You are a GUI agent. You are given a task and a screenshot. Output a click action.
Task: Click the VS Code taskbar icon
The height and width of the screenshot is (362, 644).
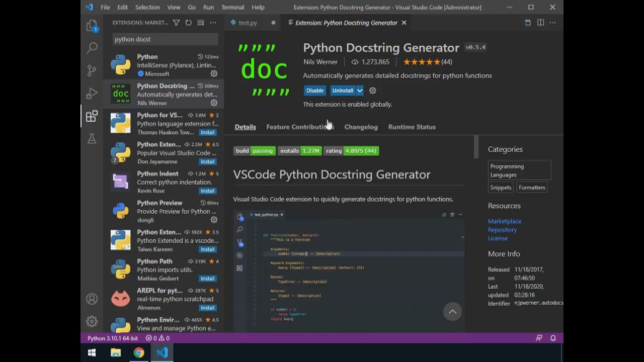pos(162,353)
